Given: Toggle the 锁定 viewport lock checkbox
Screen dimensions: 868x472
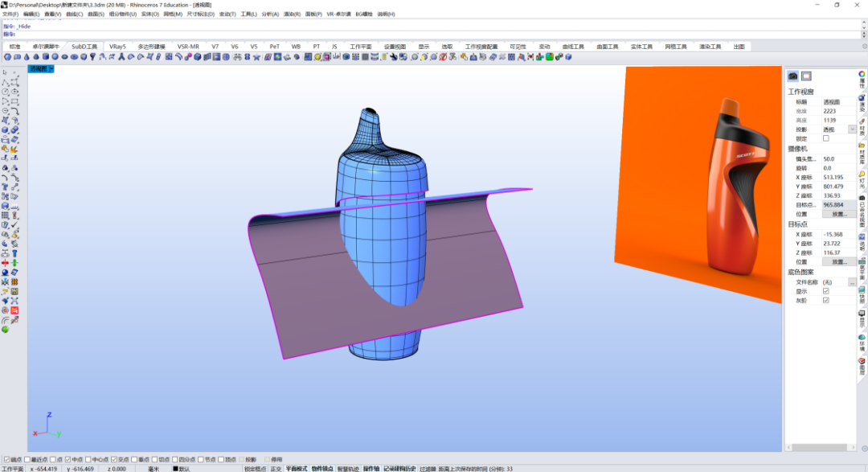Looking at the screenshot, I should pyautogui.click(x=826, y=138).
